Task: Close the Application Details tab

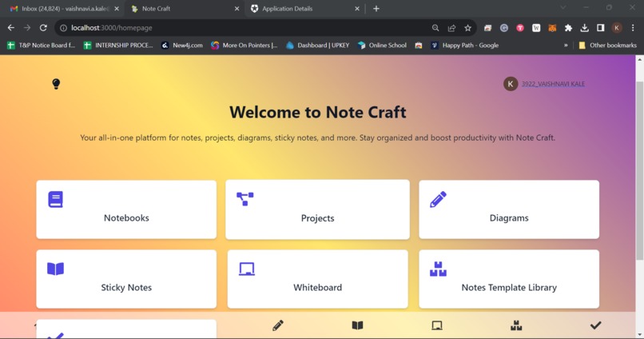Action: [x=357, y=9]
